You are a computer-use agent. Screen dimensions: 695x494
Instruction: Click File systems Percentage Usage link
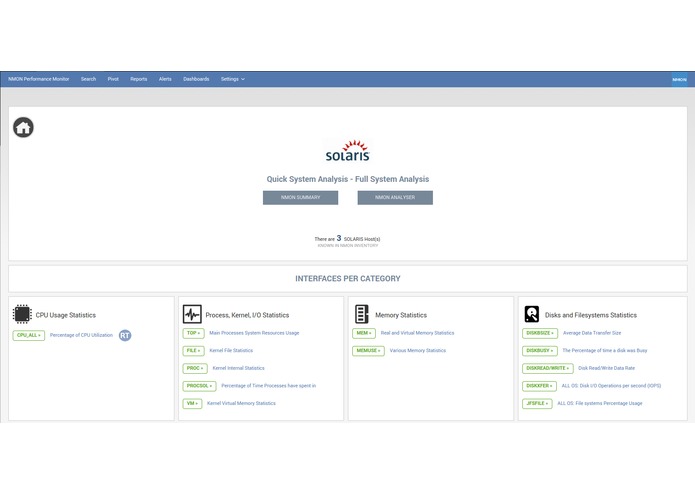600,404
